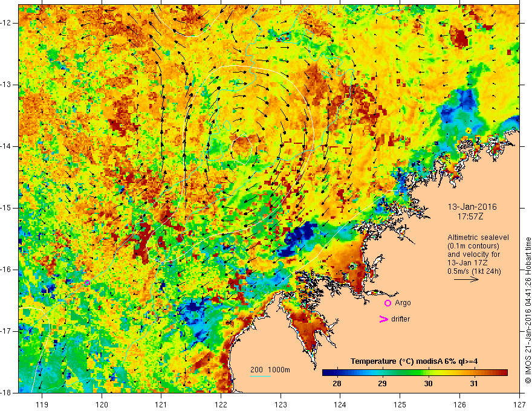The width and height of the screenshot is (532, 411).
Task: Click the longitude label '123'
Action: click(281, 404)
